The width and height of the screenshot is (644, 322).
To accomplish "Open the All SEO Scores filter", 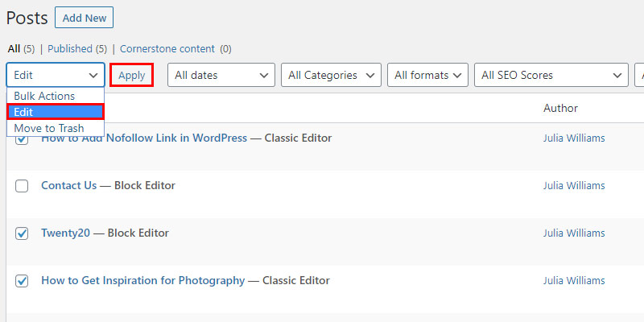I will click(x=551, y=75).
